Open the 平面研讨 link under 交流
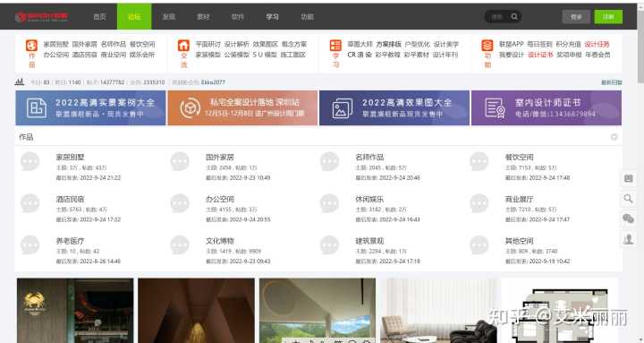The width and height of the screenshot is (644, 343). coord(208,44)
